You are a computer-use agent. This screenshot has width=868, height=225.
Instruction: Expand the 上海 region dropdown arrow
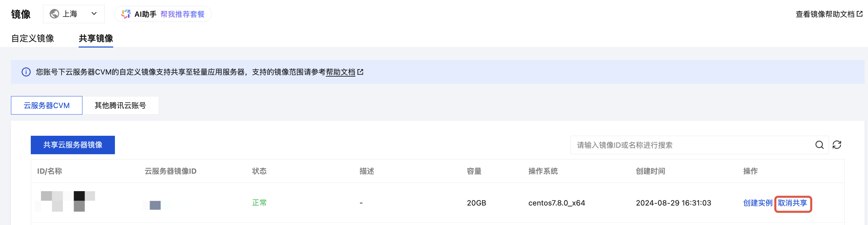(94, 14)
